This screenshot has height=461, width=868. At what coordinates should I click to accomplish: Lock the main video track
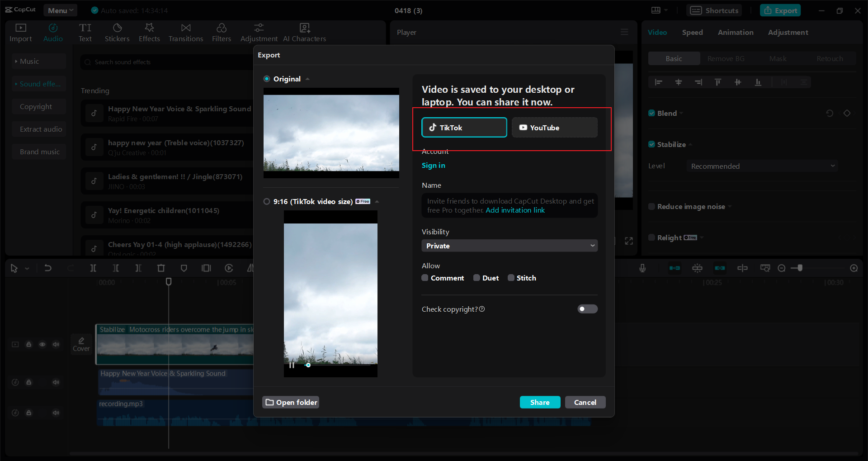(29, 344)
